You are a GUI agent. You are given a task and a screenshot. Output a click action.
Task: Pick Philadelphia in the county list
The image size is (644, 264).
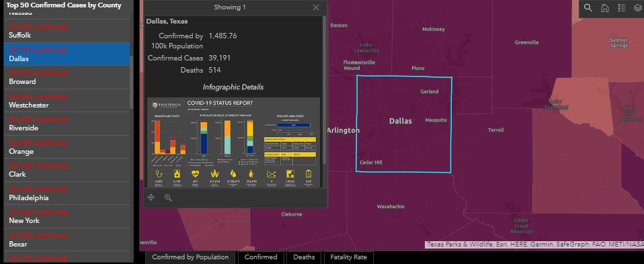(67, 193)
